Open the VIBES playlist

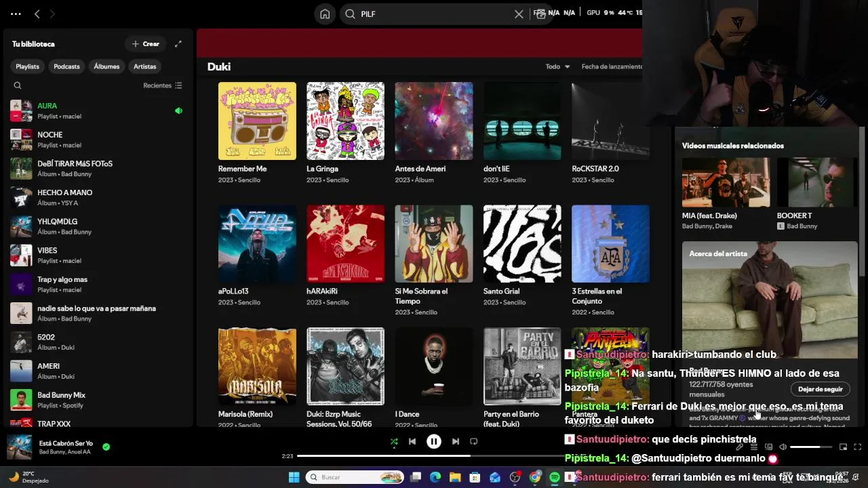click(x=96, y=256)
